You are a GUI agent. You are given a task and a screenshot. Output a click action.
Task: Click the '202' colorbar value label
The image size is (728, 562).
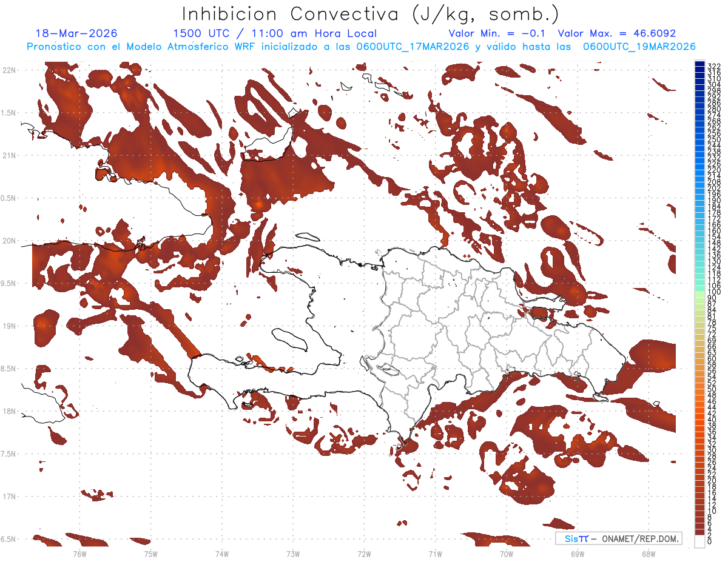tap(713, 188)
